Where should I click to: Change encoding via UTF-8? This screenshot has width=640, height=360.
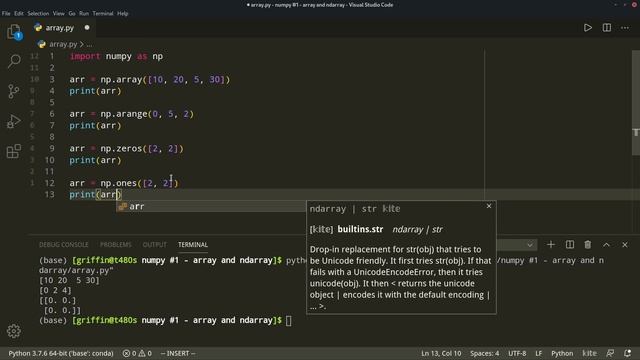(x=517, y=353)
